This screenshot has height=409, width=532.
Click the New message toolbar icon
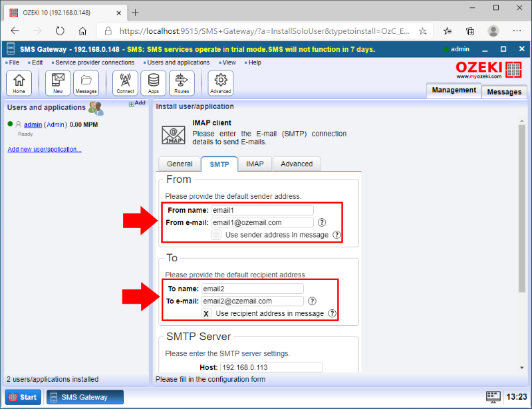click(x=58, y=83)
